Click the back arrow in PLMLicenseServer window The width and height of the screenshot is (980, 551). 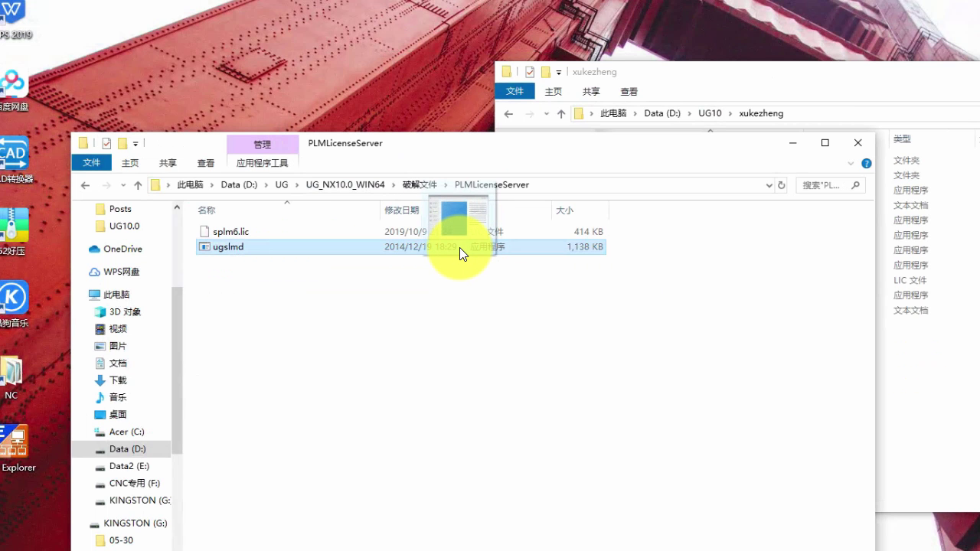(x=86, y=185)
